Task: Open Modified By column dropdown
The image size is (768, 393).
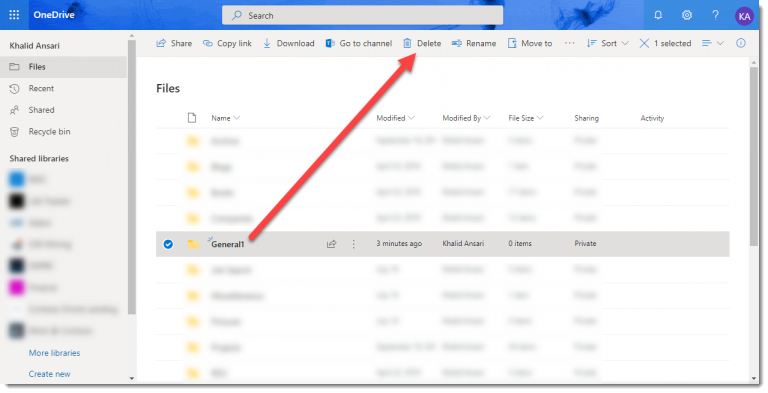Action: point(466,118)
